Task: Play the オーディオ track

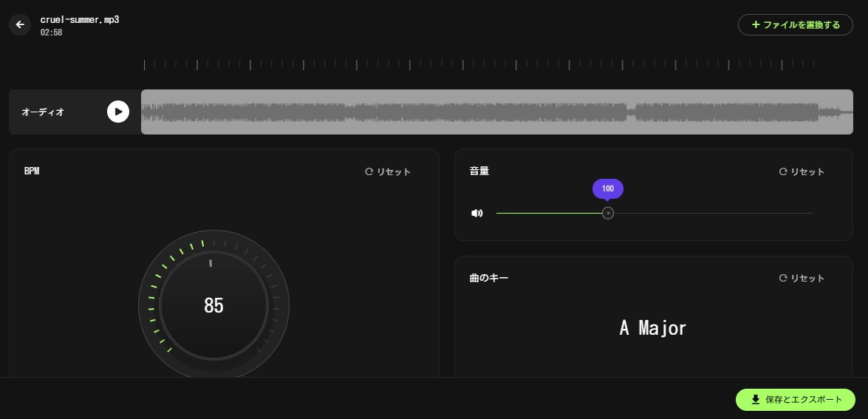Action: [x=118, y=112]
